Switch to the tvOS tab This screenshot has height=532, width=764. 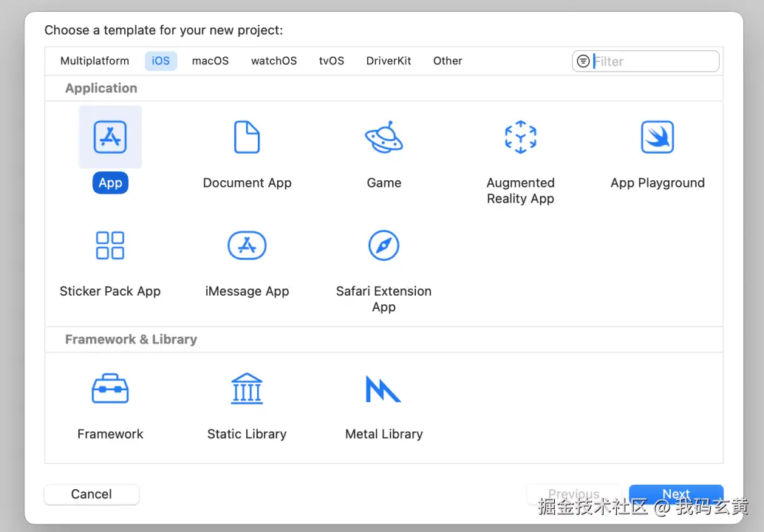332,61
